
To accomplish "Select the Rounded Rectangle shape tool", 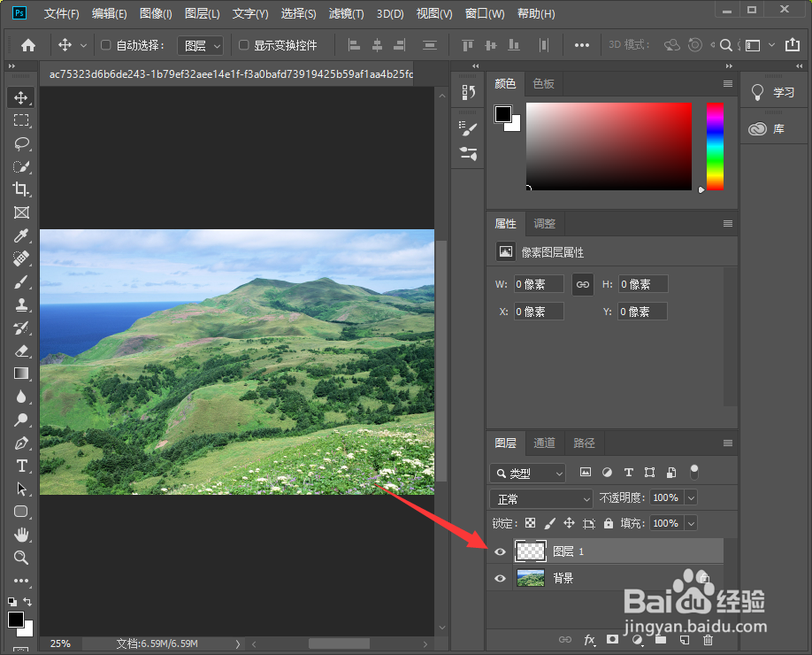I will click(20, 512).
